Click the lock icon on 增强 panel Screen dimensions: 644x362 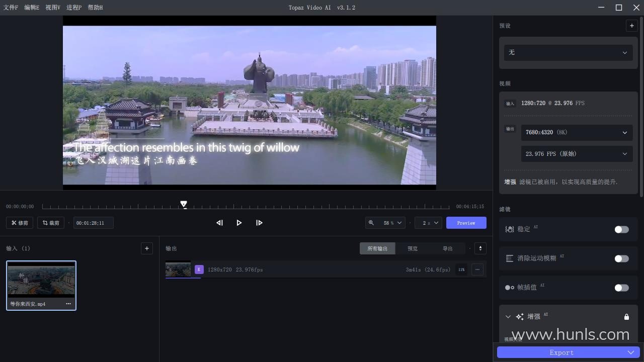[626, 317]
